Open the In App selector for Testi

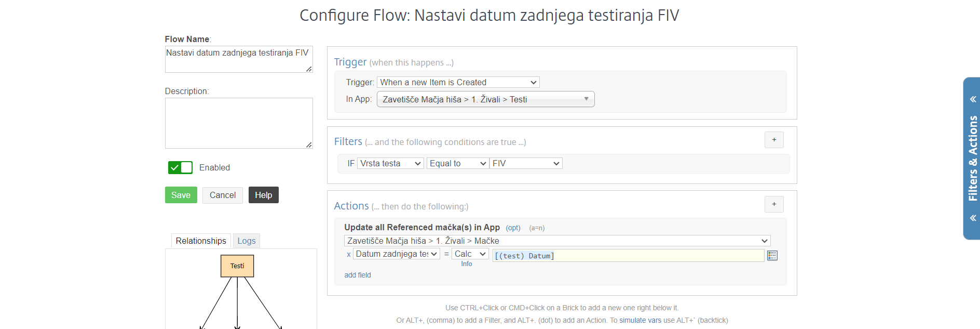coord(485,99)
